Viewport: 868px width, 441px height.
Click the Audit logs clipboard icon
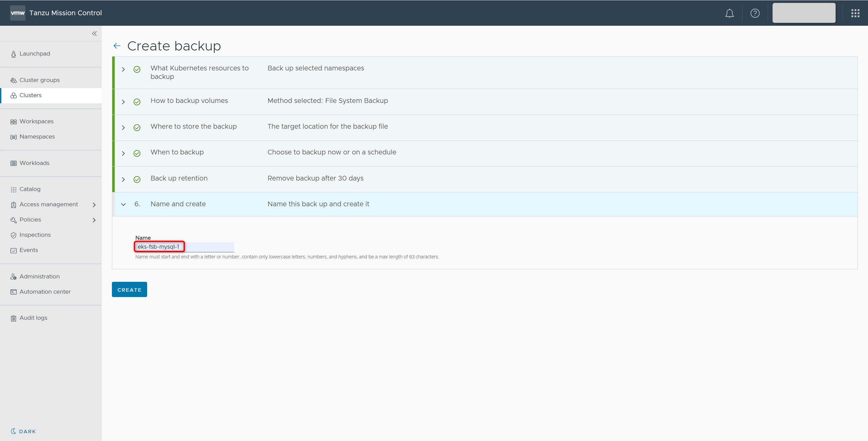[x=14, y=318]
